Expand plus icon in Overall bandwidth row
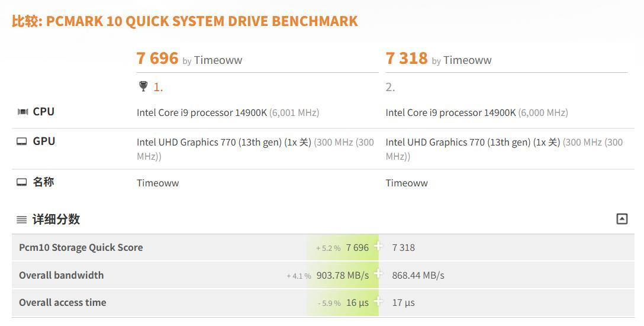Screen dimensions: 644x326 [x=378, y=274]
